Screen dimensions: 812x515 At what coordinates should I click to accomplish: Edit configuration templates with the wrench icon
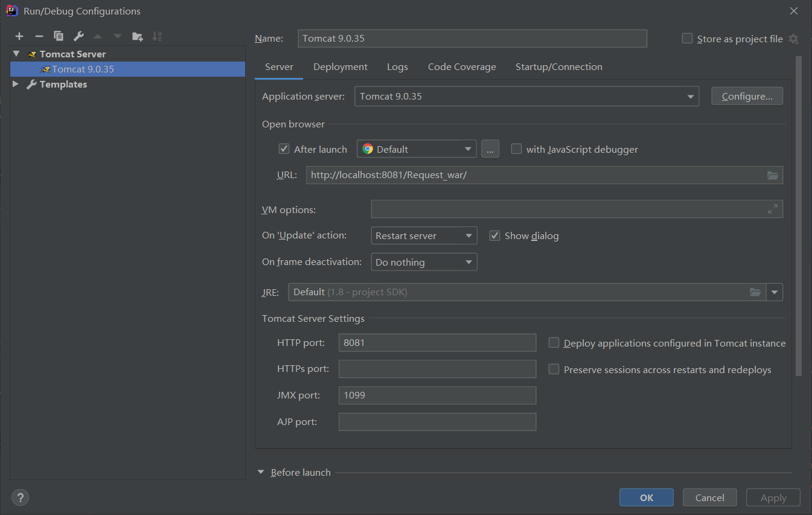coord(78,36)
